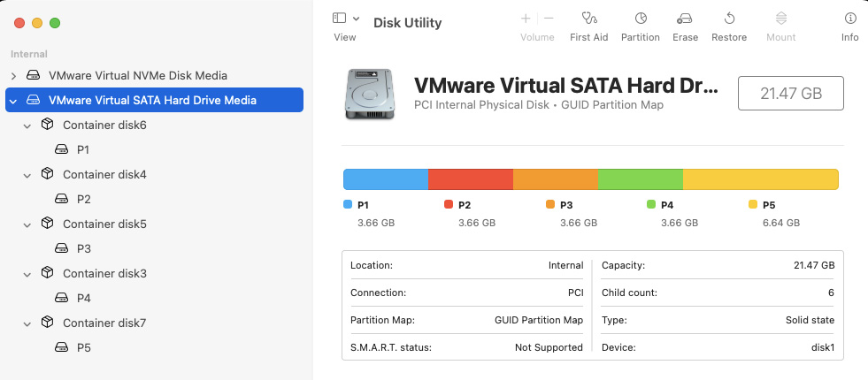Collapse Container disk6 in sidebar
The image size is (868, 380).
[27, 125]
